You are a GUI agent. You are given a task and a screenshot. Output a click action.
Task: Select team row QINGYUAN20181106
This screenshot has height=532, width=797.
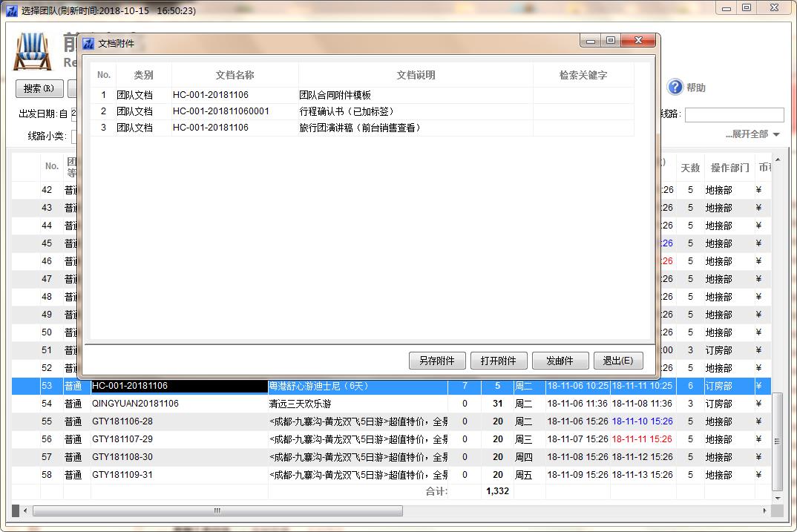click(x=178, y=404)
